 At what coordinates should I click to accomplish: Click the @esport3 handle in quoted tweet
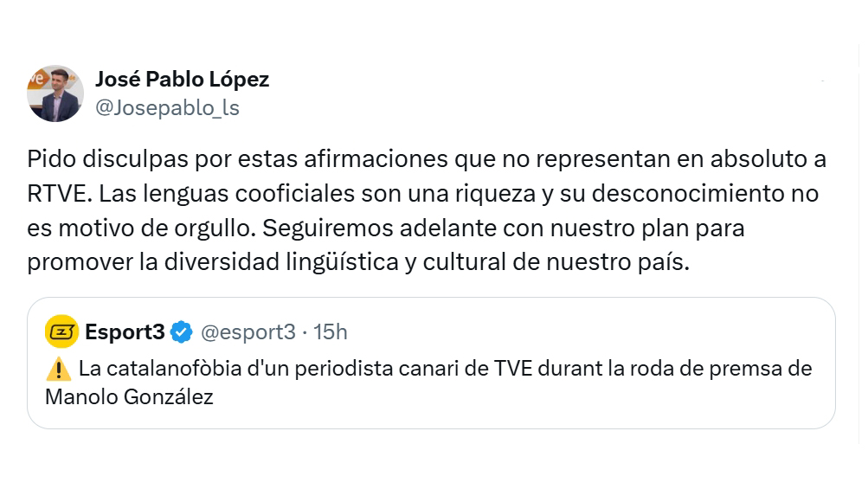tap(248, 331)
